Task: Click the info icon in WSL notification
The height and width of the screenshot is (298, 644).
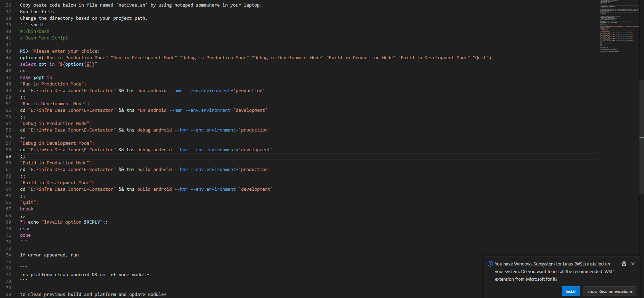Action: 490,264
